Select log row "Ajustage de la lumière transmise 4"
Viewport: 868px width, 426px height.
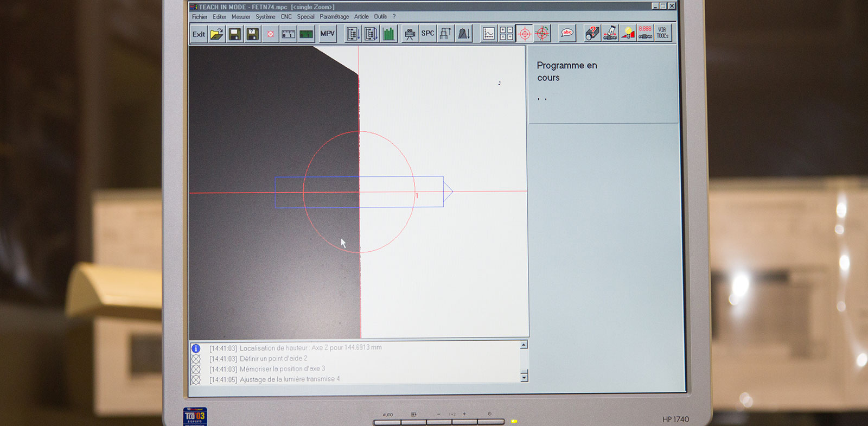coord(266,379)
